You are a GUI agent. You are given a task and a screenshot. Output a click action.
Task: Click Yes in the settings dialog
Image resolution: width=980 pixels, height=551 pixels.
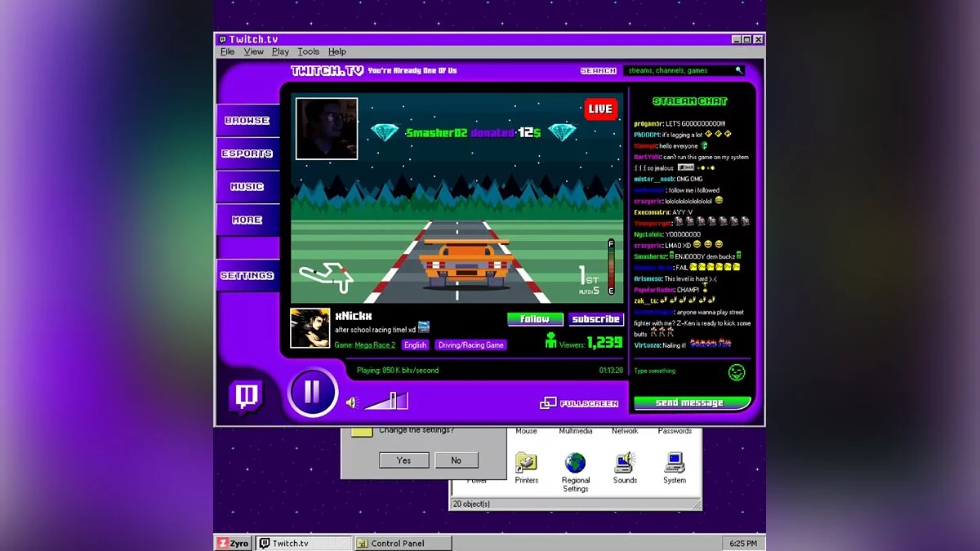pyautogui.click(x=403, y=460)
